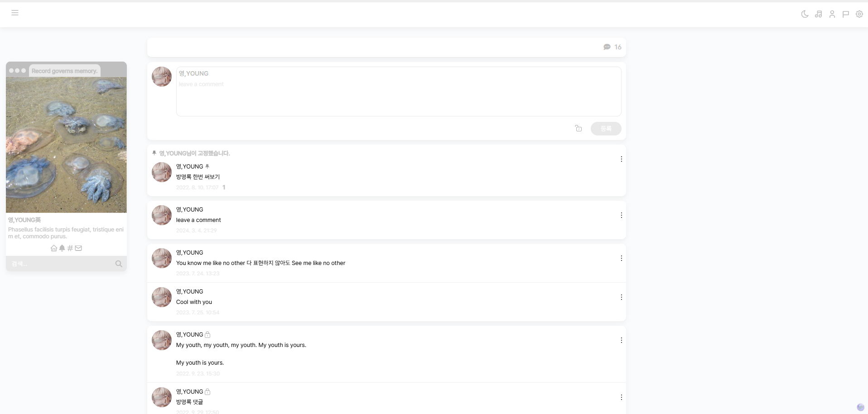The image size is (868, 414).
Task: Click avatar beside comment input box
Action: [161, 77]
